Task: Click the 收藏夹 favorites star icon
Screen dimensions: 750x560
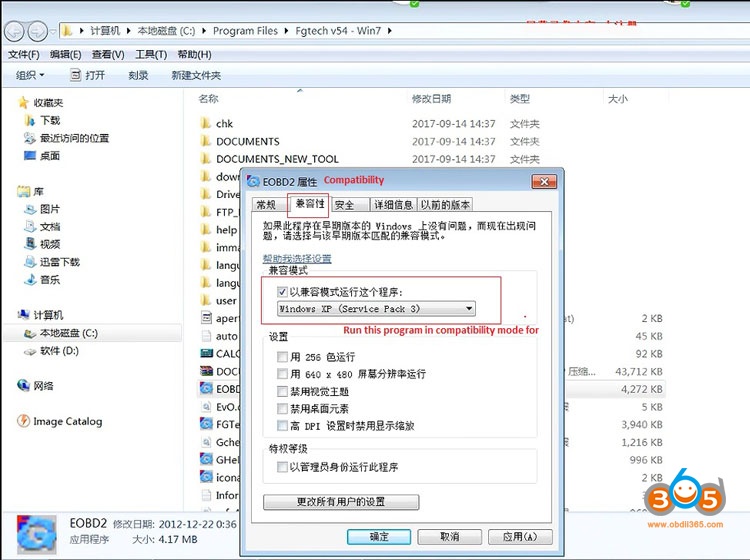Action: pos(23,102)
